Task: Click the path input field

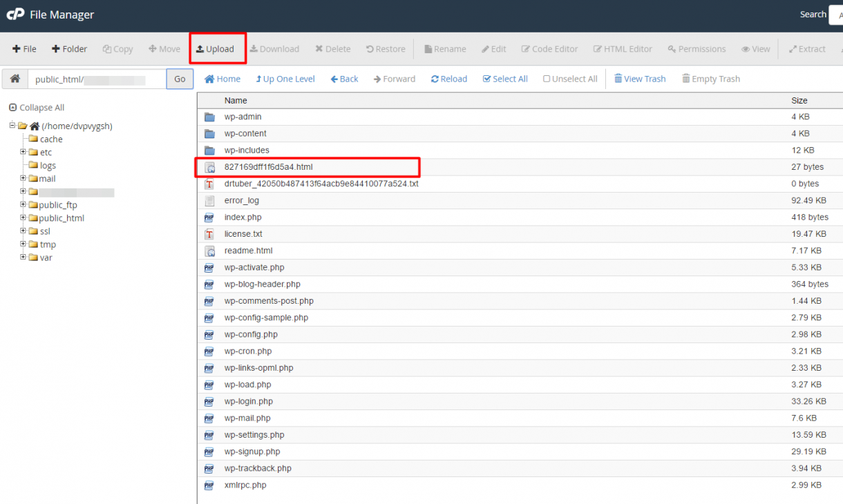Action: pos(97,79)
